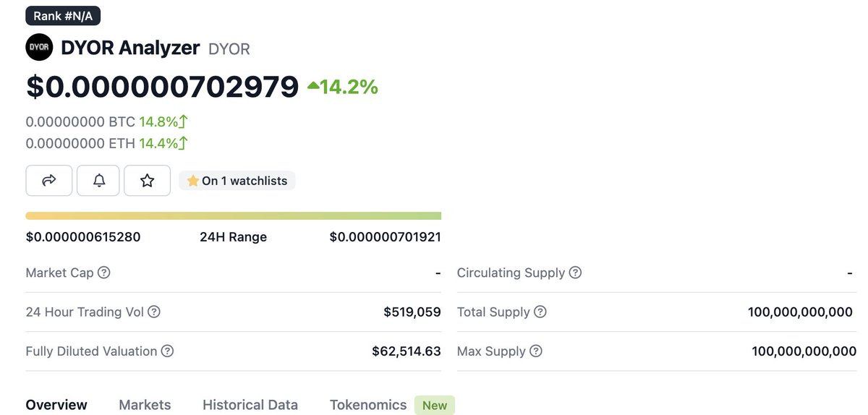868x415 pixels.
Task: Open Max Supply help icon
Action: coord(535,351)
